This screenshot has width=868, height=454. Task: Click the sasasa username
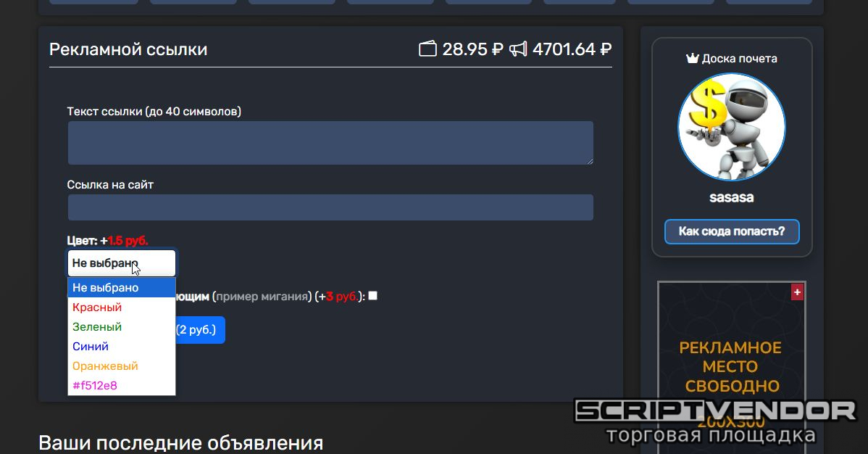coord(731,197)
